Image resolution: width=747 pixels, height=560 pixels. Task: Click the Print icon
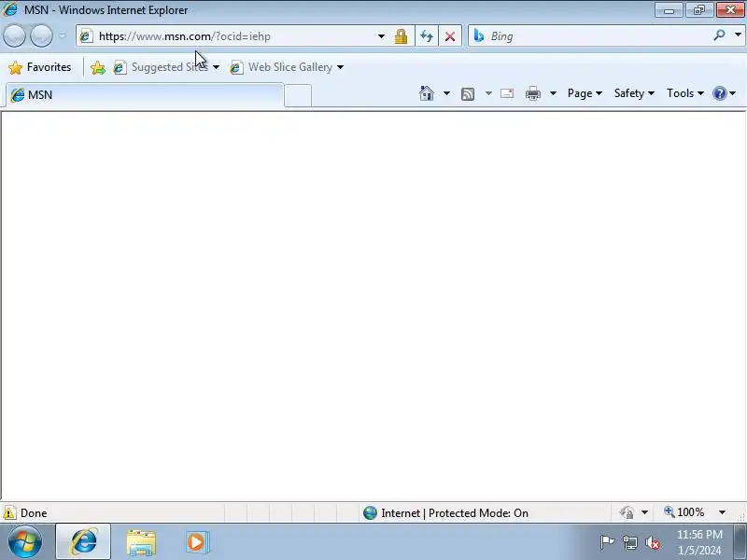(x=532, y=93)
